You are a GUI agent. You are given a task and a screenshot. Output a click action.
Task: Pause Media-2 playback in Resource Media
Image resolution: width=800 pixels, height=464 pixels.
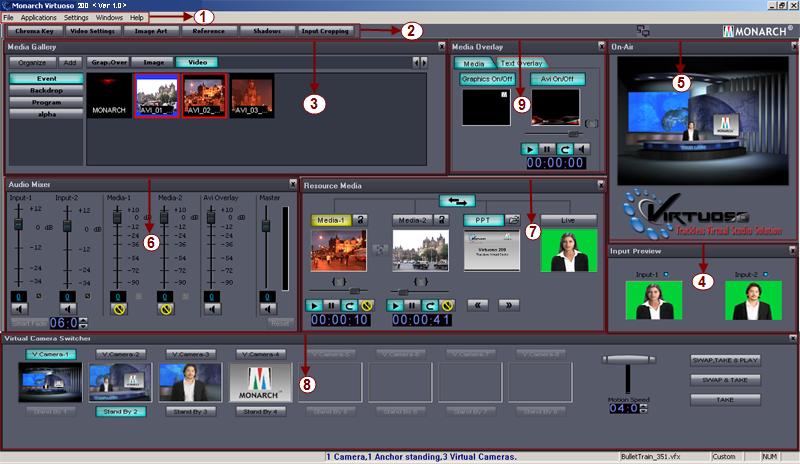point(412,305)
